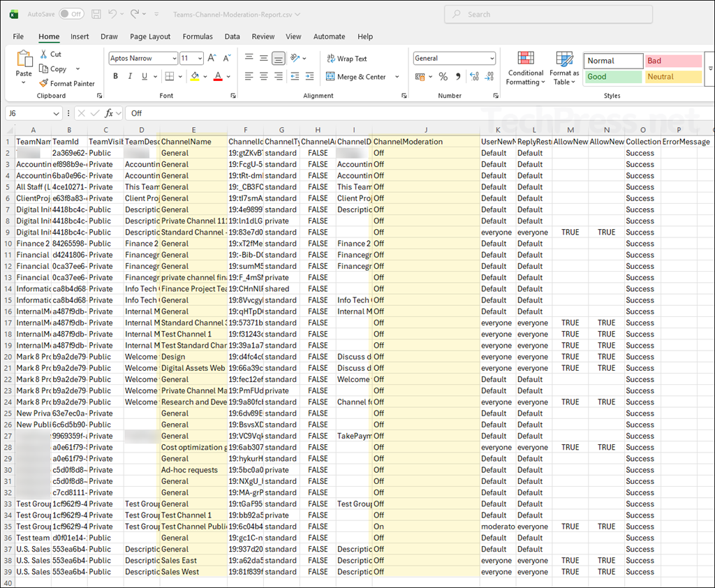Click the Save icon in title bar
The width and height of the screenshot is (715, 588).
click(96, 14)
